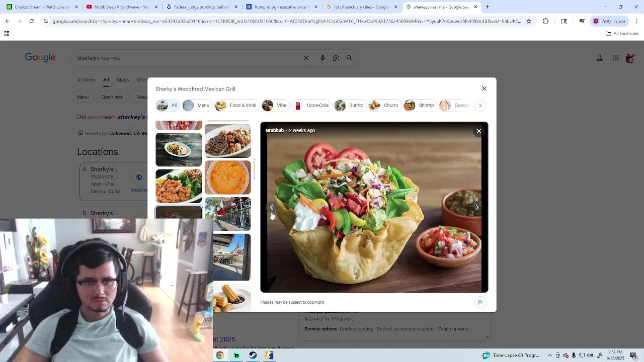Viewport: 644px width, 362px height.
Task: Show the previous photo
Action: point(272,207)
